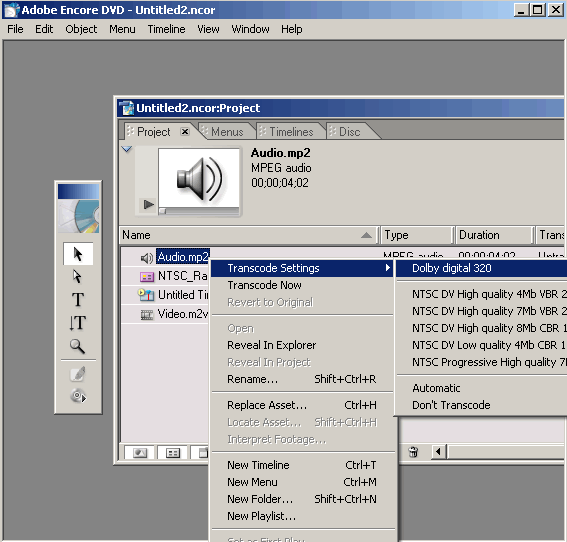This screenshot has height=542, width=567.
Task: Click the Adobe Encore DVD title bar icon
Action: coord(11,10)
